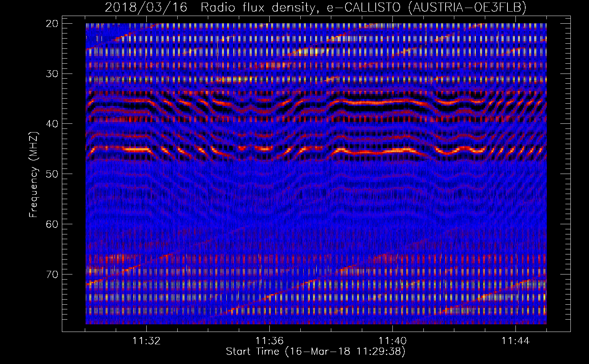The image size is (589, 364).
Task: Click the date '2018/03/16' in the title
Action: [146, 7]
